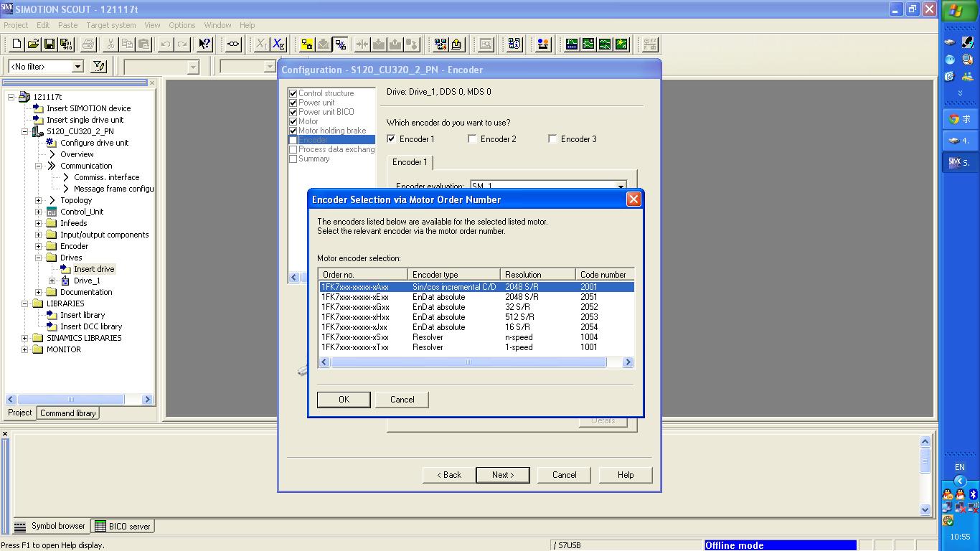Enable the Encoder 3 checkbox

pos(552,139)
